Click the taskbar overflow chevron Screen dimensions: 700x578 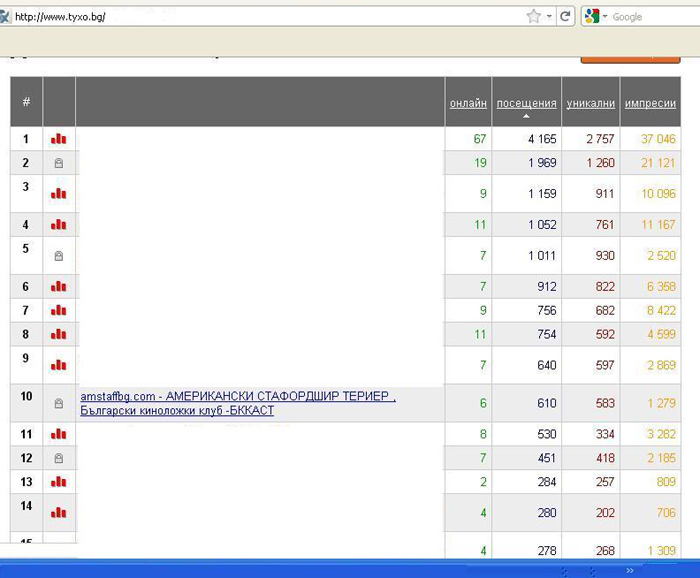(630, 570)
